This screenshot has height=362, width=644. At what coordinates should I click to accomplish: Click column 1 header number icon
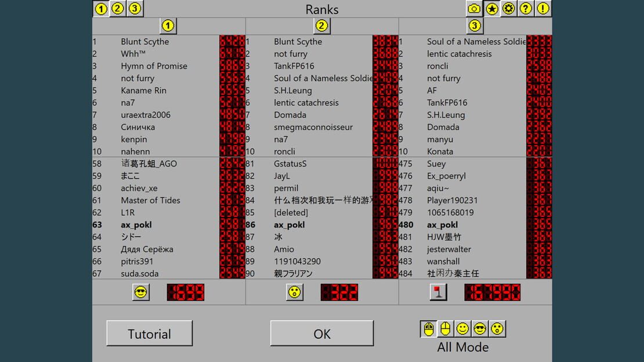(x=168, y=26)
